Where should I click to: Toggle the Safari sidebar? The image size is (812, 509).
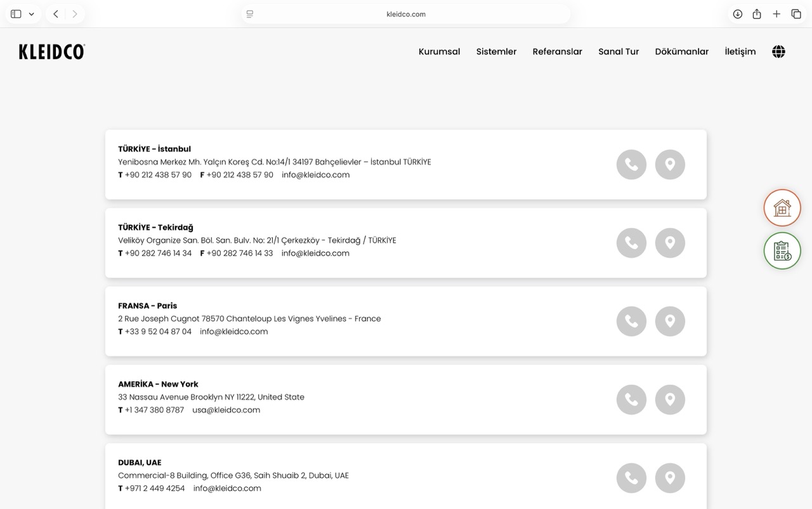click(16, 14)
